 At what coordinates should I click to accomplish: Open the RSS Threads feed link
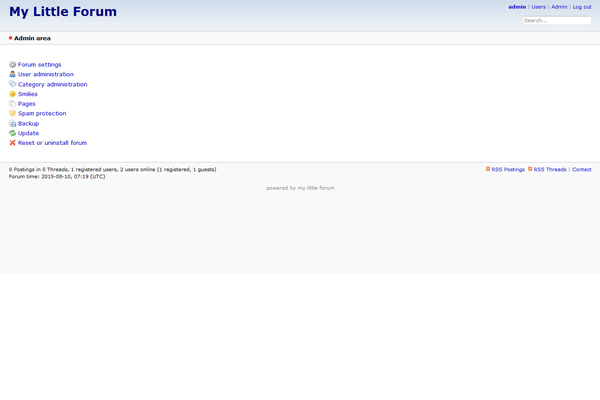tap(550, 170)
